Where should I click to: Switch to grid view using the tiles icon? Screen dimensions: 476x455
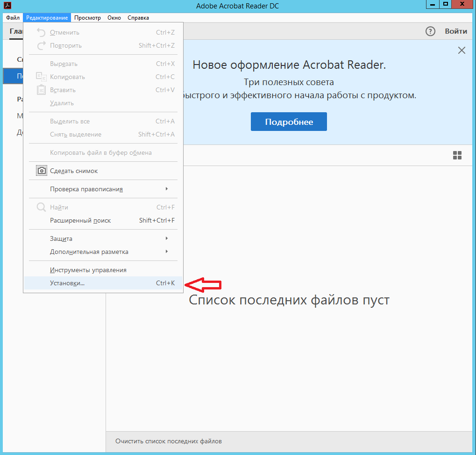pos(457,156)
